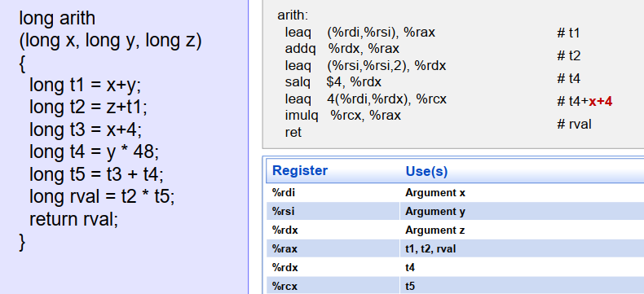Click the 'Argument z' cell
Image resolution: width=644 pixels, height=294 pixels.
(x=522, y=230)
